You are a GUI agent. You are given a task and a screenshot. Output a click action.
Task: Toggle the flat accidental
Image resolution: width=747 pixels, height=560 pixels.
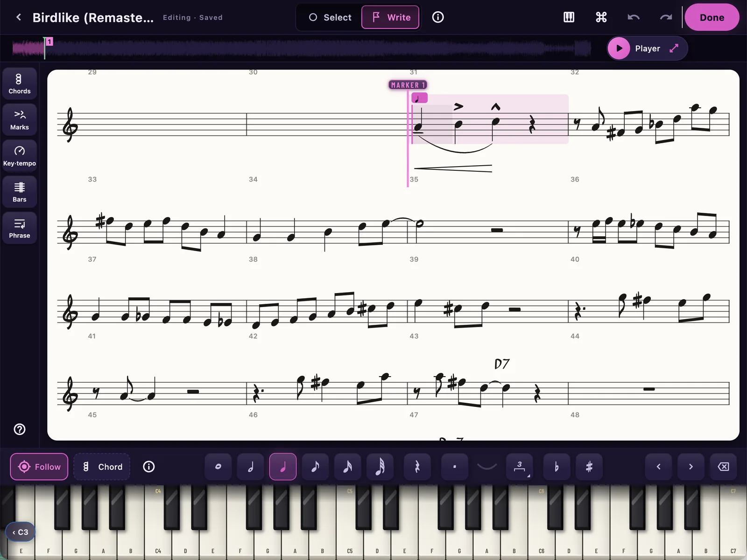coord(557,467)
